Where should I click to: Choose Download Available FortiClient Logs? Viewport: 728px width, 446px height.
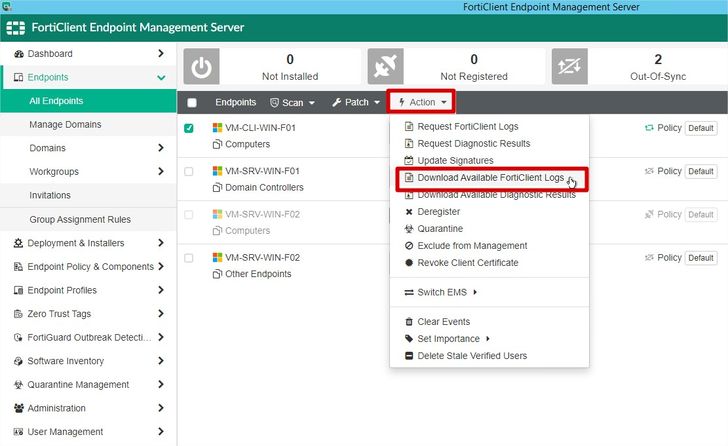tap(492, 178)
